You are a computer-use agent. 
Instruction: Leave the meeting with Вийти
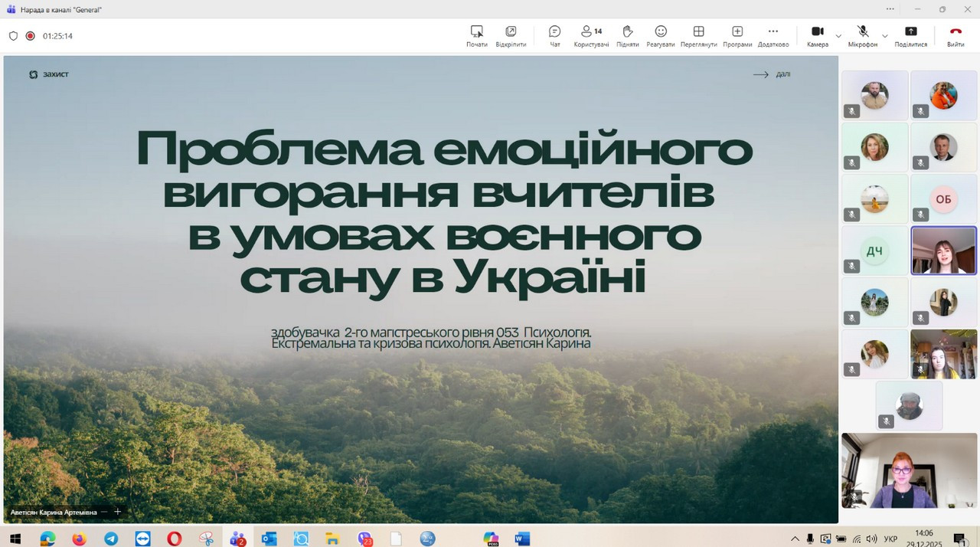[955, 35]
